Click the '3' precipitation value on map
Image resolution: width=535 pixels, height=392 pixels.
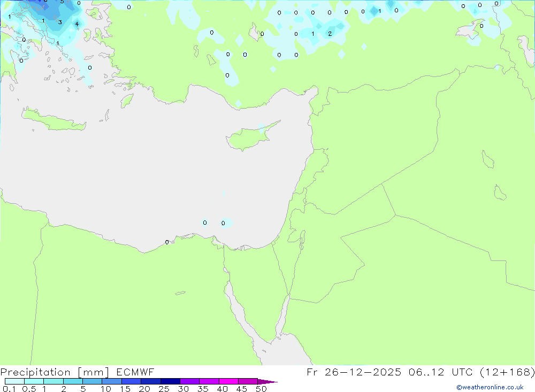pos(60,22)
